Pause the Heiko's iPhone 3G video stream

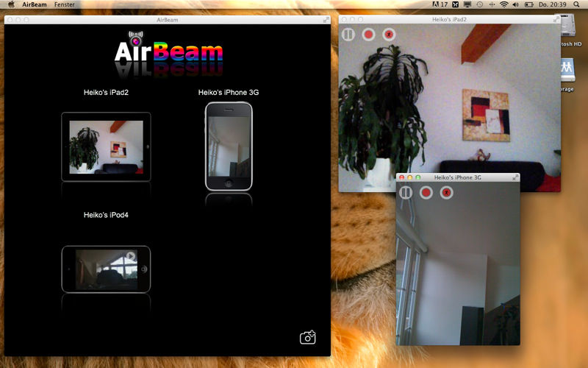406,193
